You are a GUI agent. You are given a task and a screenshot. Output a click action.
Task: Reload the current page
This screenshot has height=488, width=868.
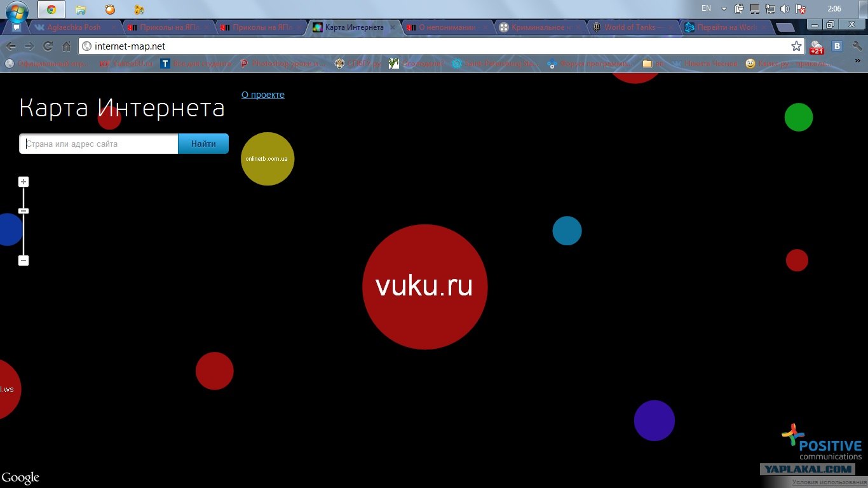[48, 46]
